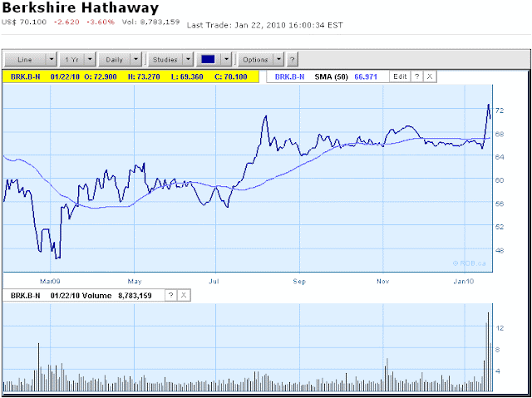Click the -2.620 price change value
Viewport: 532px width, 398px height.
point(66,22)
